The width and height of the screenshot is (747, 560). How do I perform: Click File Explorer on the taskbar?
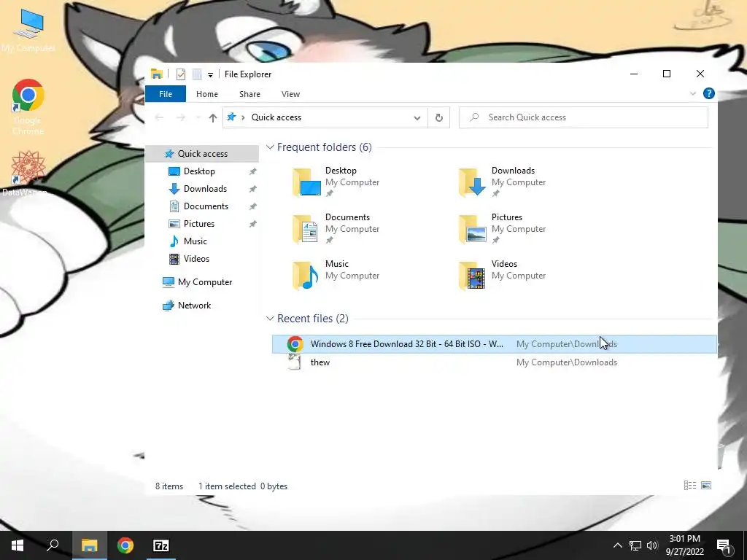(89, 545)
